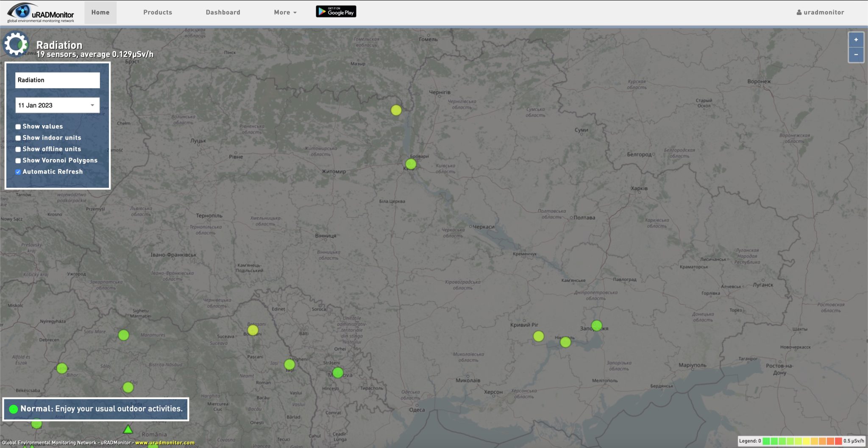The height and width of the screenshot is (448, 868).
Task: Follow the www.uradmonitor.com link
Action: coord(164,442)
